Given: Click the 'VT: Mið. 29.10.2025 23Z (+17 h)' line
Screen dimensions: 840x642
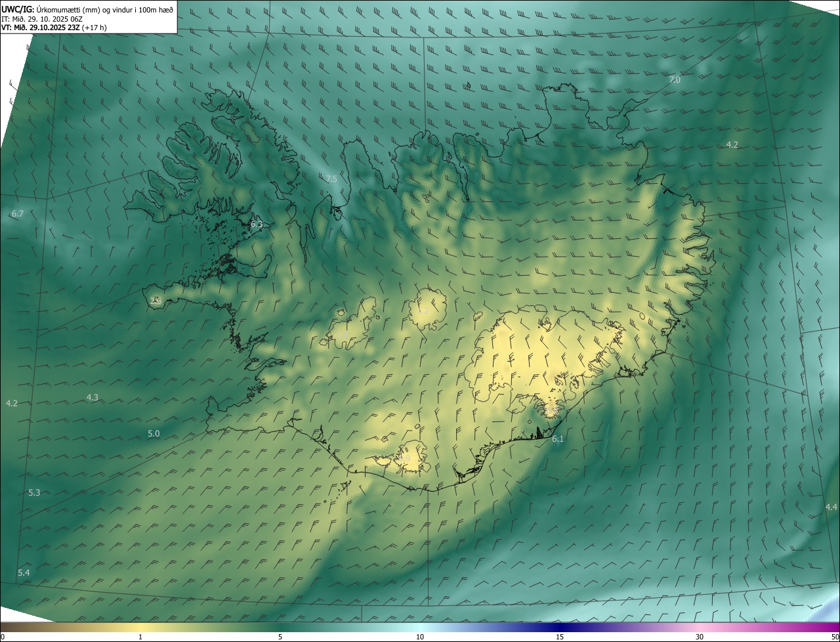Looking at the screenshot, I should [x=54, y=28].
